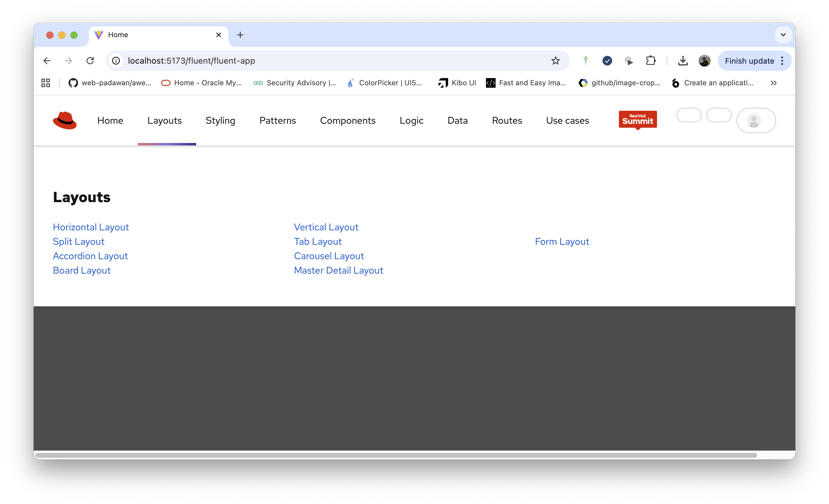Screen dimensions: 829x504
Task: Open the user avatar account button
Action: (x=756, y=120)
